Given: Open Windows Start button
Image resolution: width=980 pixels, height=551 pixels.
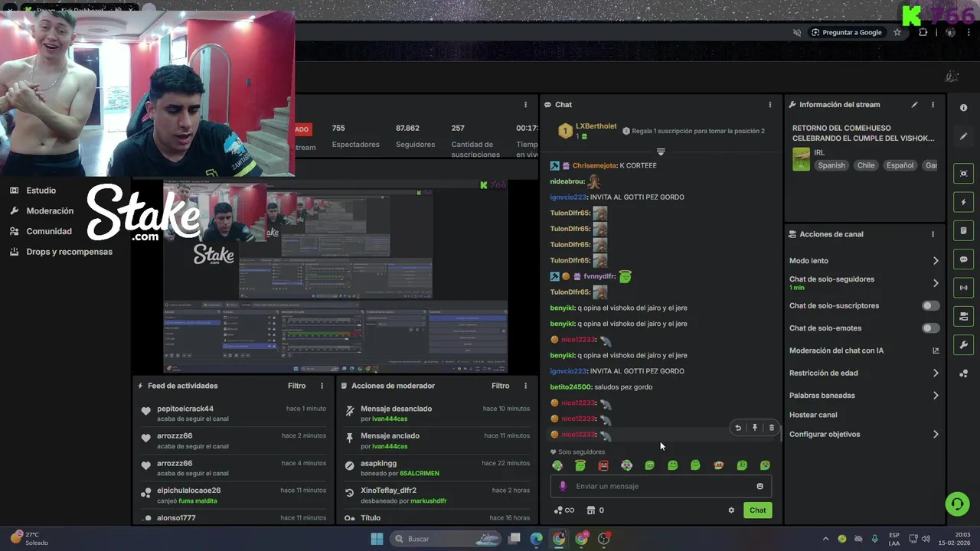Looking at the screenshot, I should click(377, 539).
